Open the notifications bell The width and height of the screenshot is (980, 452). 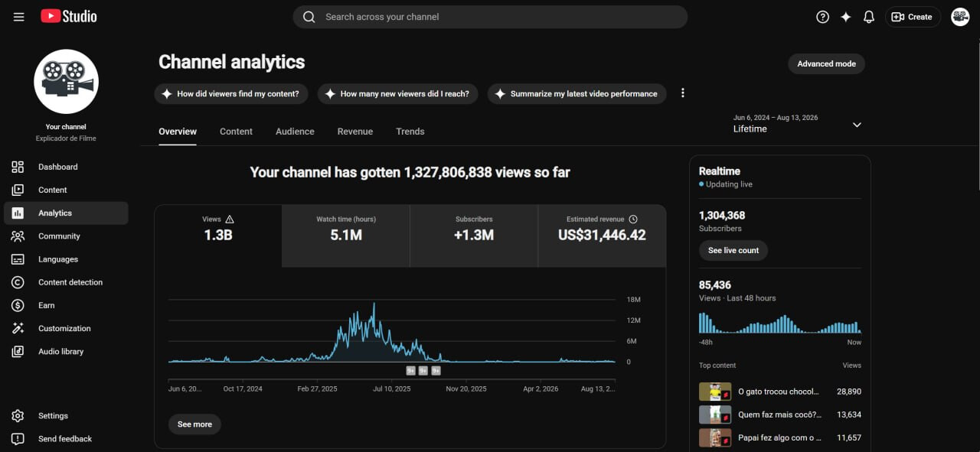[868, 17]
